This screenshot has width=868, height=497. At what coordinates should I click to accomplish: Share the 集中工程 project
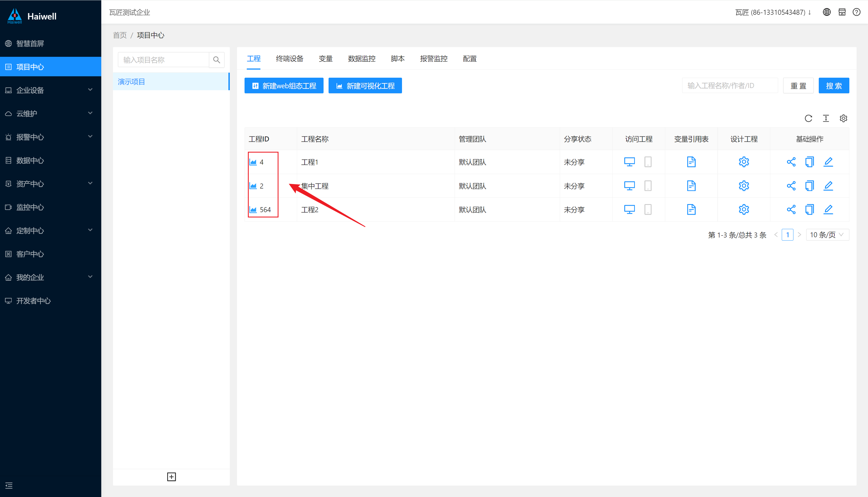[791, 186]
